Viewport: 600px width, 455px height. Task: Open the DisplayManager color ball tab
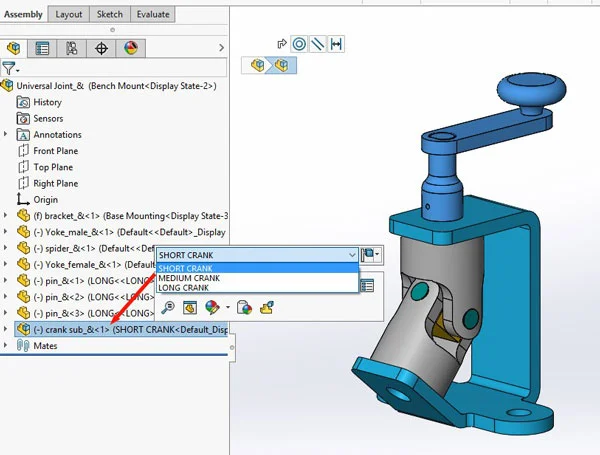[x=130, y=48]
